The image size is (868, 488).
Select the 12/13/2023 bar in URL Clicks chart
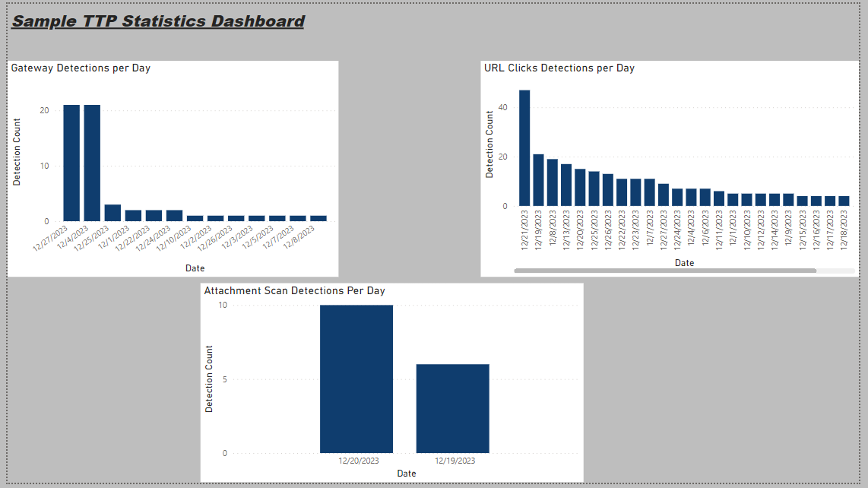[566, 185]
